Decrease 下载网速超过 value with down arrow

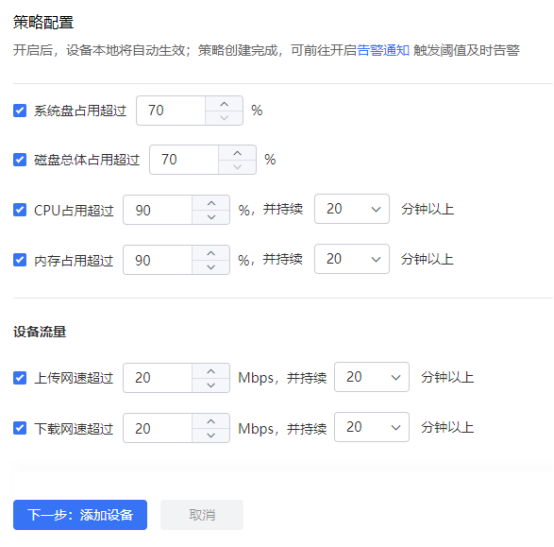pyautogui.click(x=211, y=435)
